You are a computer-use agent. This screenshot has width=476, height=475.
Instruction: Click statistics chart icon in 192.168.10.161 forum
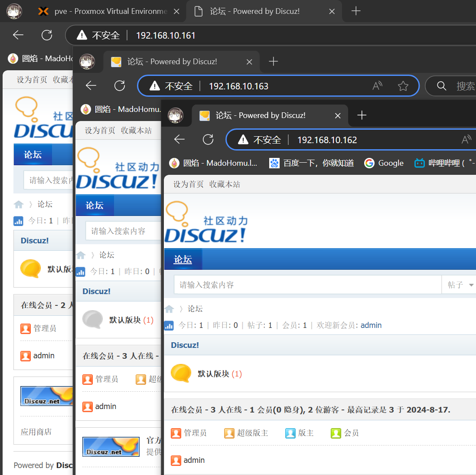[18, 221]
